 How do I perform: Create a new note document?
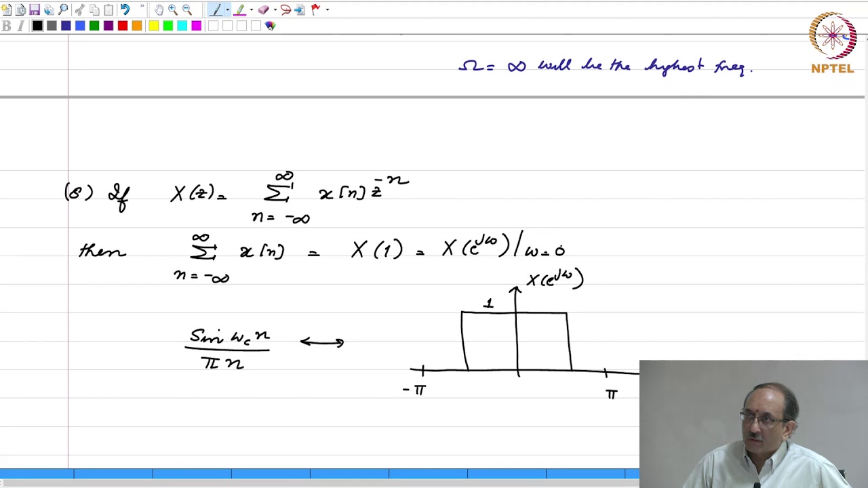pyautogui.click(x=6, y=9)
